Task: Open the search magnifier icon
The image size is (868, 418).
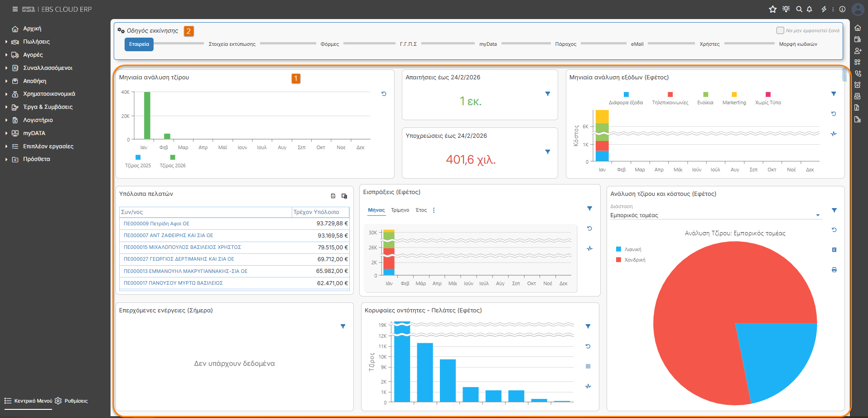Action: click(x=799, y=9)
